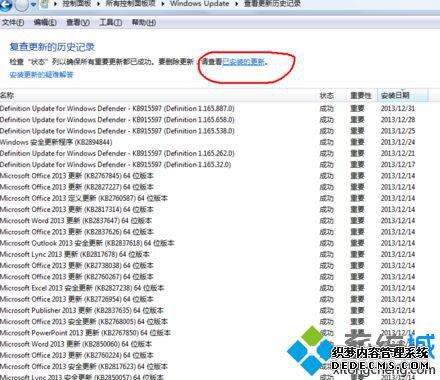
Task: Open the 已安装的更新 link
Action: coord(243,62)
